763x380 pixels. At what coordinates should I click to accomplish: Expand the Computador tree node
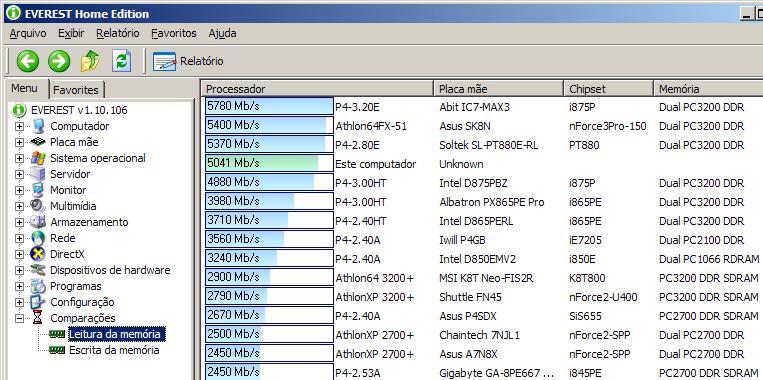click(x=19, y=127)
